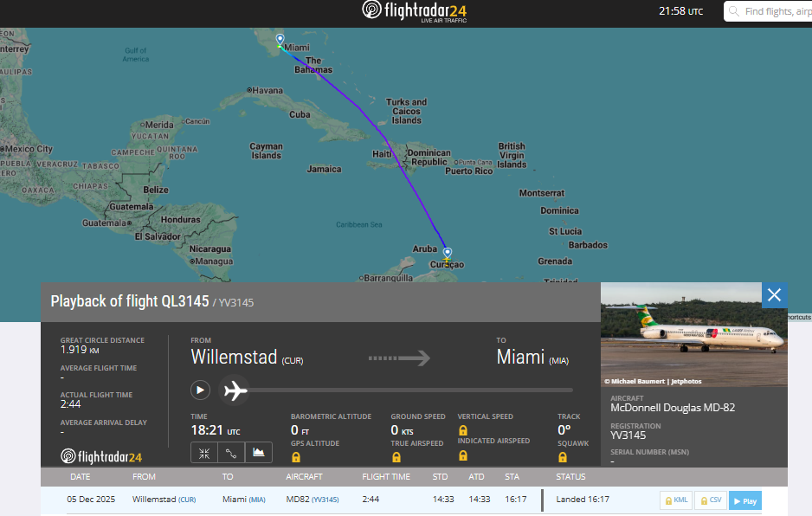Click the true airspeed lock icon
The image size is (812, 516).
396,456
